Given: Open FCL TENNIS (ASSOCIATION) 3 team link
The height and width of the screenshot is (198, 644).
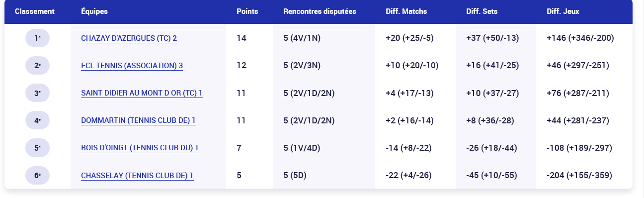Looking at the screenshot, I should click(x=132, y=65).
